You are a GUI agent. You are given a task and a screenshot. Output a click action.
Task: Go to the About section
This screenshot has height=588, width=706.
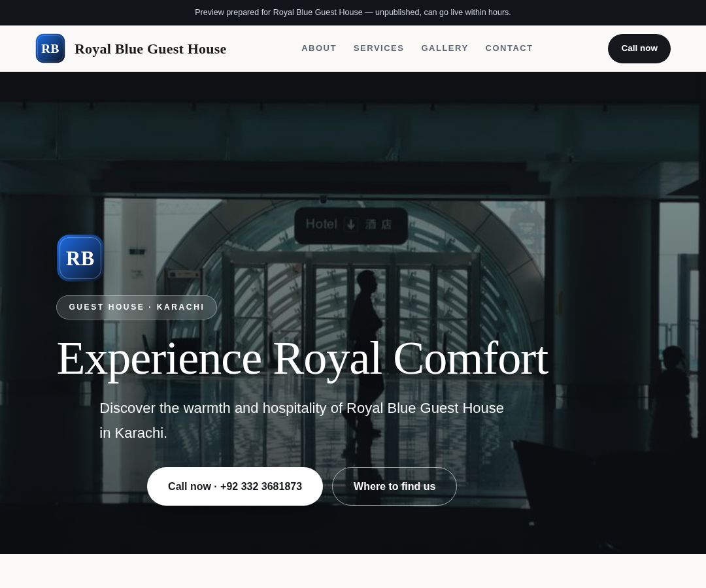click(x=319, y=48)
